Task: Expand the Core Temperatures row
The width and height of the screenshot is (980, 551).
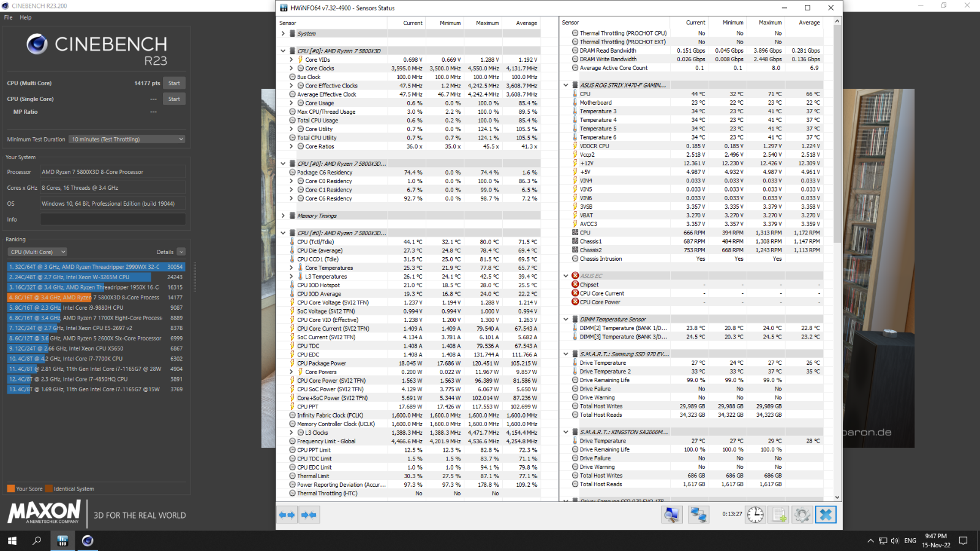Action: (x=292, y=268)
